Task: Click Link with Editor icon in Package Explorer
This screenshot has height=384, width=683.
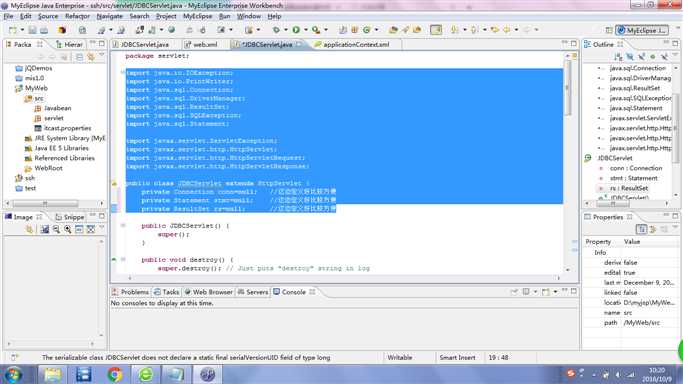Action: pyautogui.click(x=91, y=57)
